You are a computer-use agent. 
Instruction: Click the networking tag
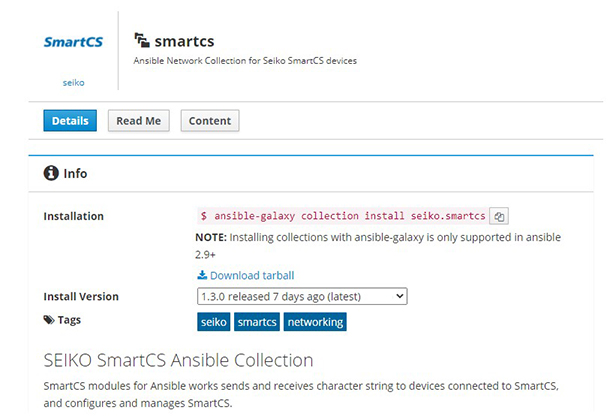tap(315, 322)
